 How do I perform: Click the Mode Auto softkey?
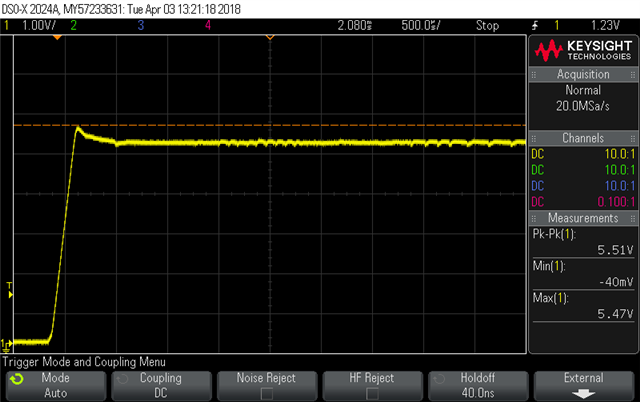pyautogui.click(x=56, y=385)
